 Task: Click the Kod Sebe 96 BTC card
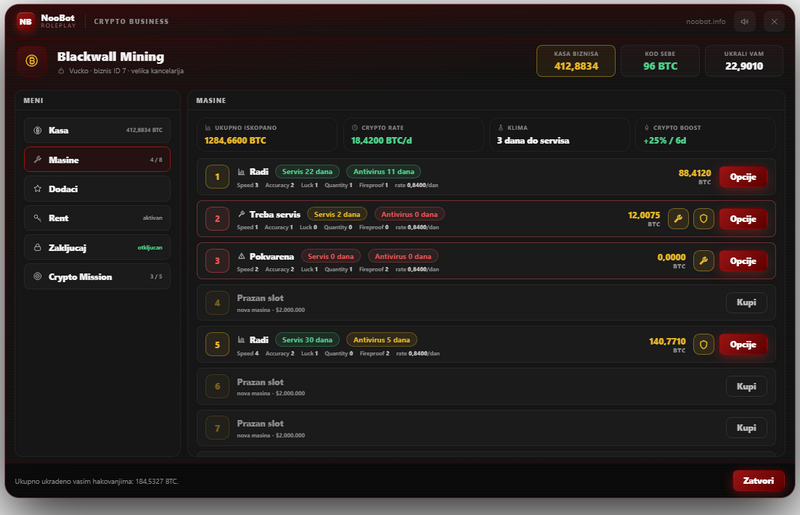tap(660, 61)
